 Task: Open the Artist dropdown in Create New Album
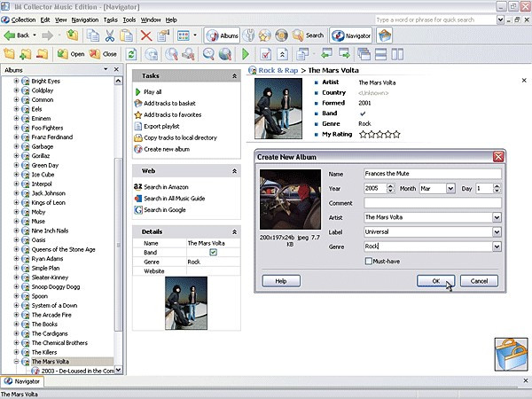[497, 217]
